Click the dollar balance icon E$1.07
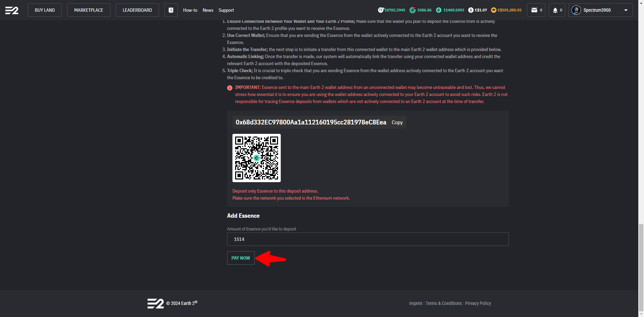Screen dimensions: 644x317 (471, 10)
